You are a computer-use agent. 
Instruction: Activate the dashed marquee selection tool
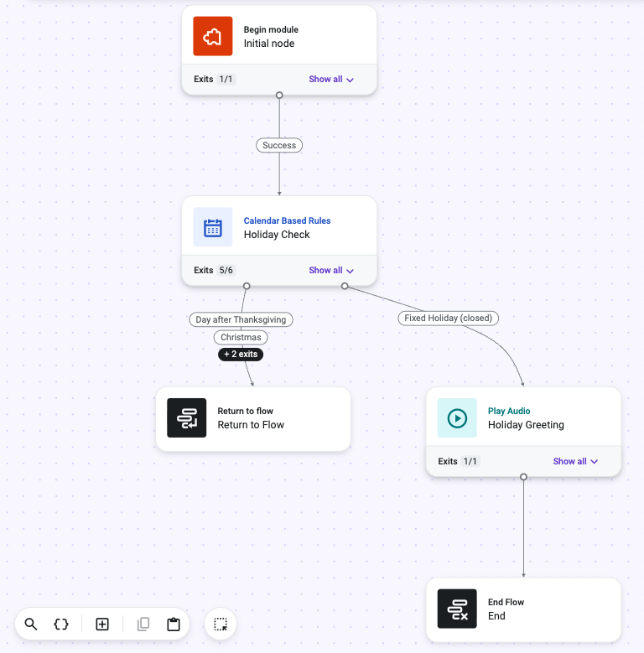221,624
